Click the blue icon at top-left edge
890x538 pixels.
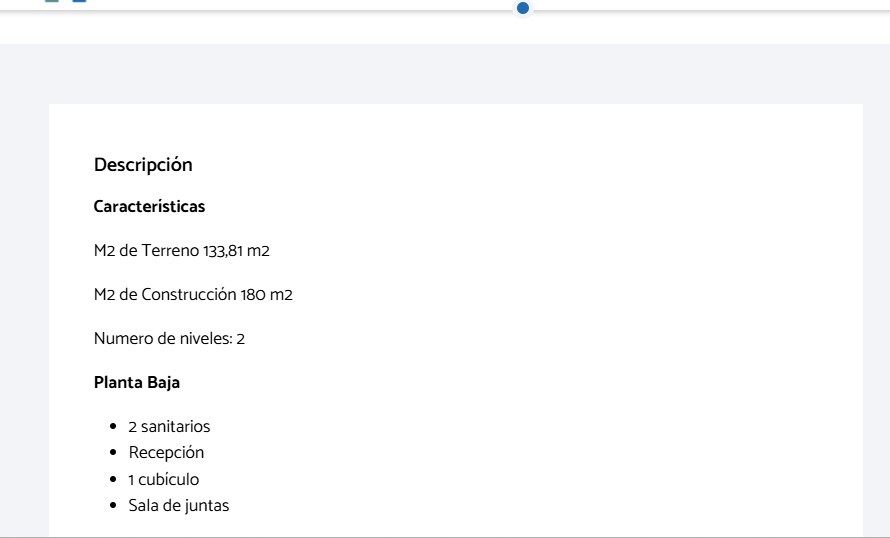pos(80,2)
